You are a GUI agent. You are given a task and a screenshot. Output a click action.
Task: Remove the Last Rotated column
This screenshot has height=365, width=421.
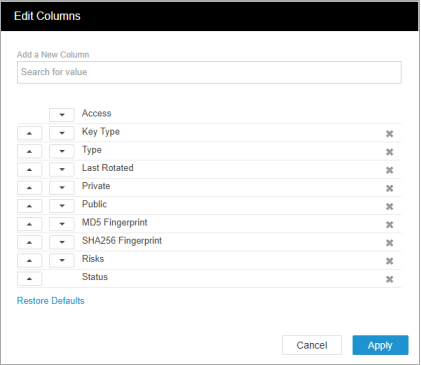[x=389, y=170]
